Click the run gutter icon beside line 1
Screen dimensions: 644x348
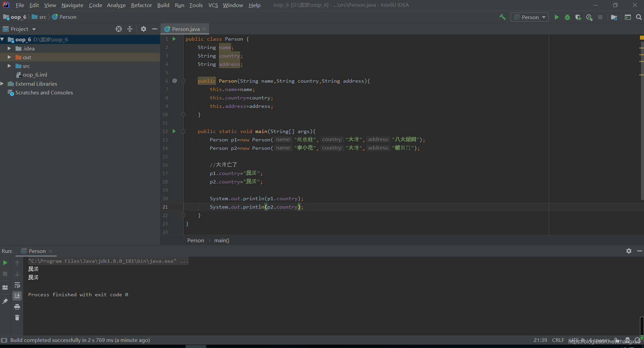click(174, 39)
